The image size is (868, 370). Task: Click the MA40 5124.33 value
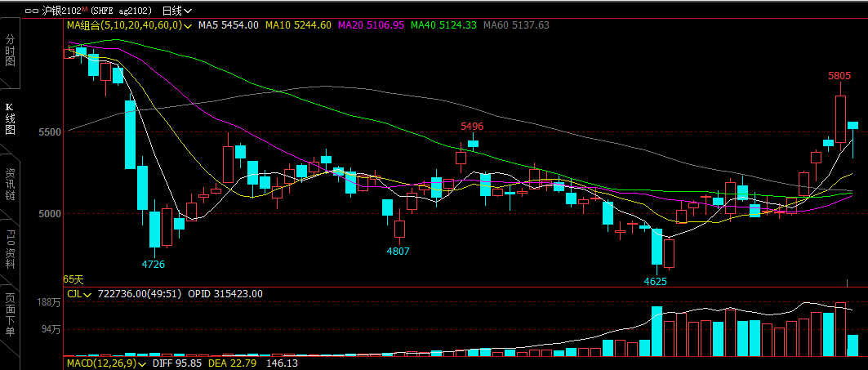(x=443, y=25)
